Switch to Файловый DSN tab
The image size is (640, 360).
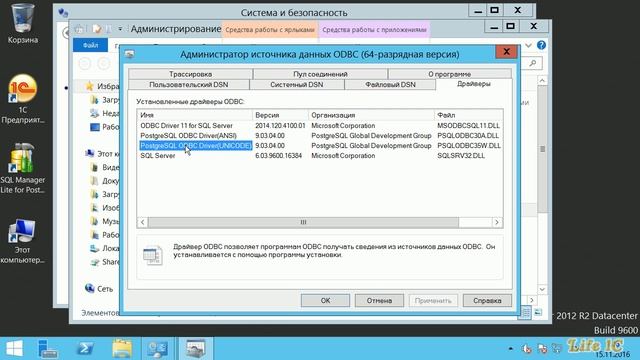point(390,84)
